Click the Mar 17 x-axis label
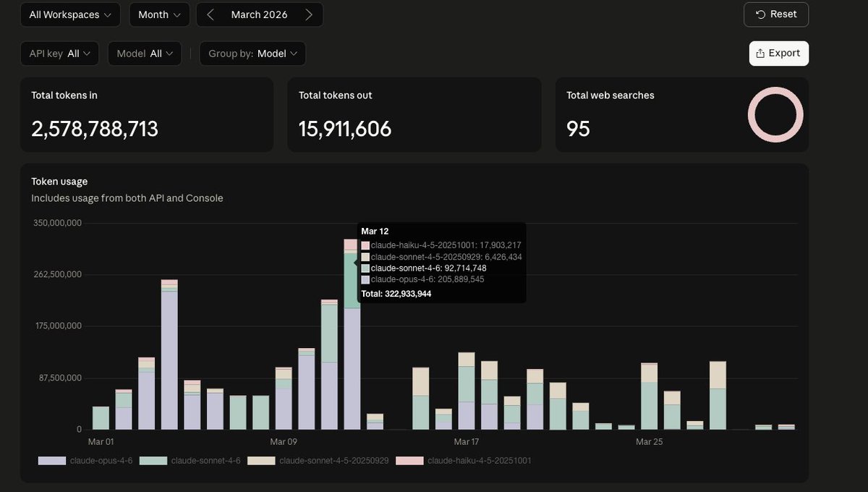 point(466,441)
